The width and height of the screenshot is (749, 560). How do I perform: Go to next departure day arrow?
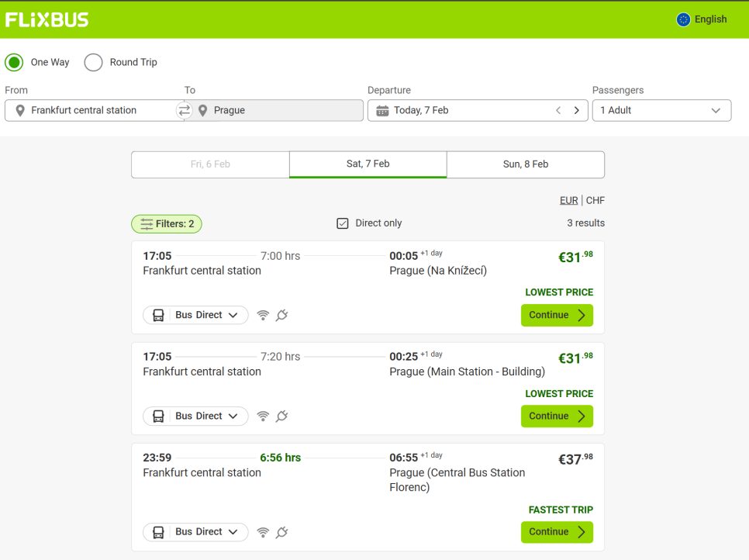[x=576, y=111]
